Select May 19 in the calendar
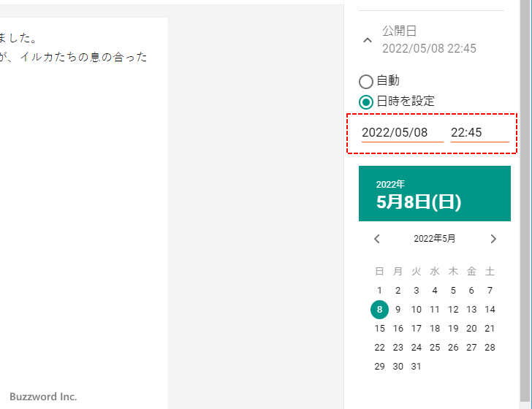The height and width of the screenshot is (409, 532). 453,328
